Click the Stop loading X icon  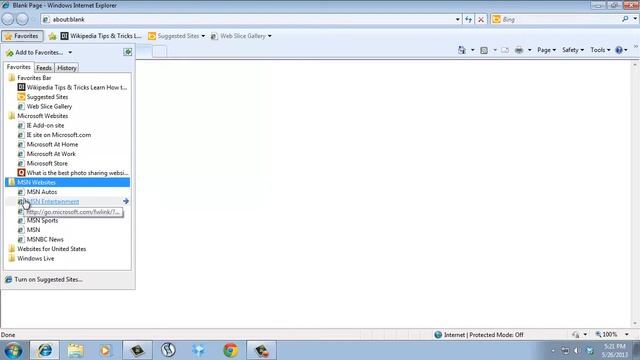481,19
